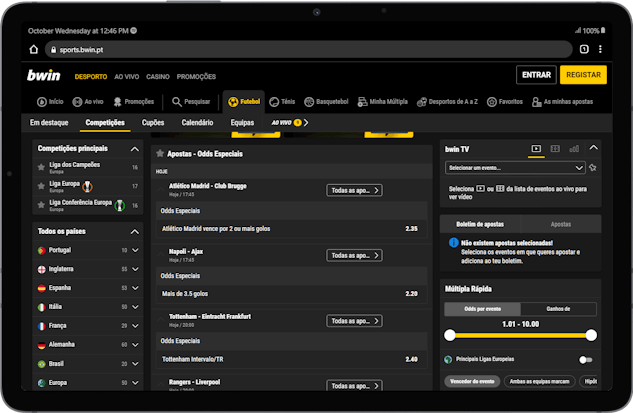The width and height of the screenshot is (633, 413).
Task: Click the maximum odds slider handle
Action: point(591,335)
